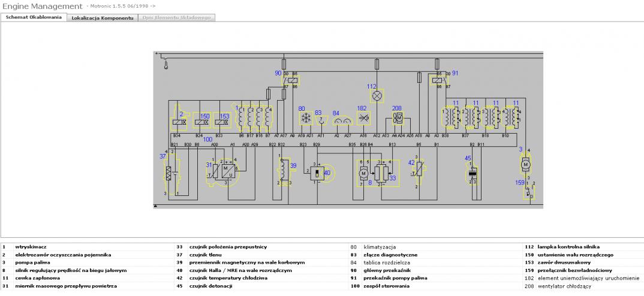This screenshot has width=644, height=296.
Task: Select 'przekaźnik pompy paliwa' legend row
Action: [395, 279]
